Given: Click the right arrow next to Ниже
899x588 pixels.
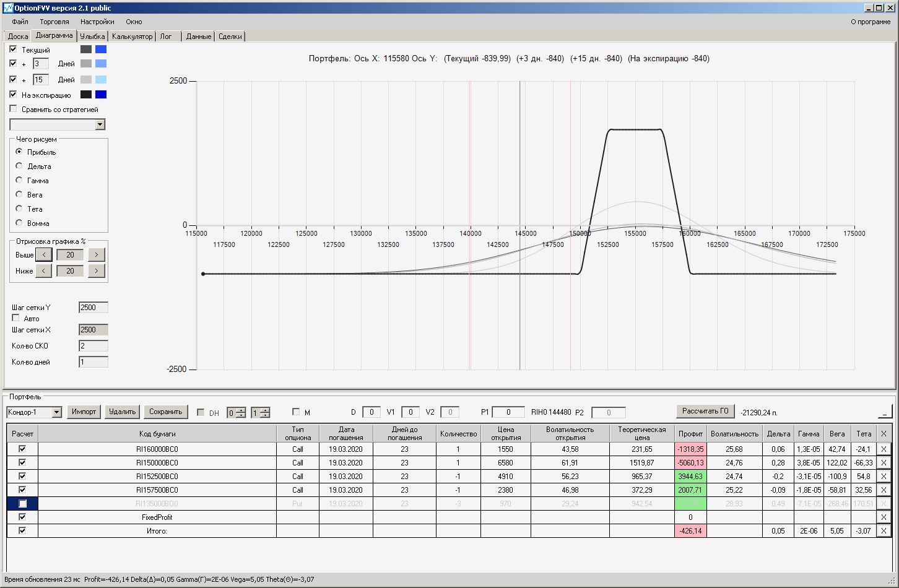Looking at the screenshot, I should click(97, 271).
